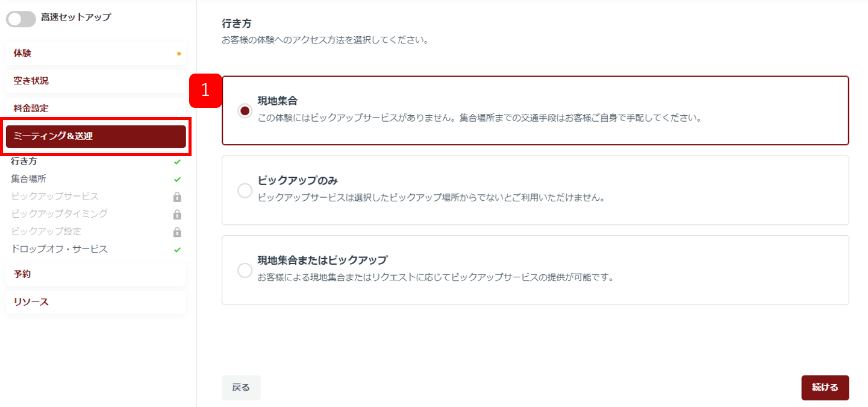This screenshot has width=868, height=407.
Task: Click the orange dot on 体験 section
Action: tap(179, 54)
